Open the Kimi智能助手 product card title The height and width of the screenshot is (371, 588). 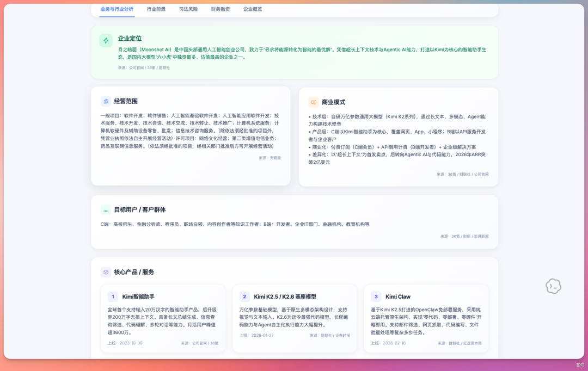[138, 296]
